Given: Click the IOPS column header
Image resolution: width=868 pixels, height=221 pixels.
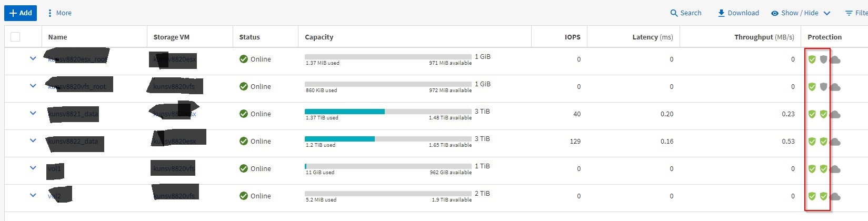Looking at the screenshot, I should 572,37.
